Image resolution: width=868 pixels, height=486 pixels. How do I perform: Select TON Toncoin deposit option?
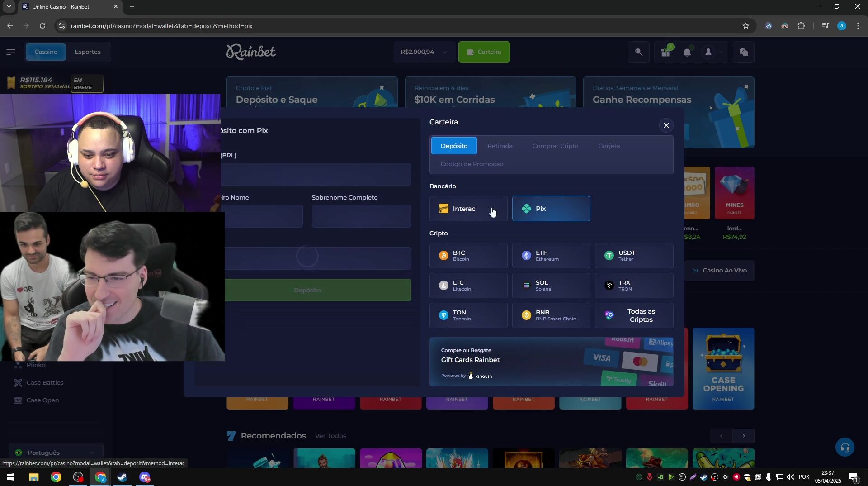tap(468, 315)
